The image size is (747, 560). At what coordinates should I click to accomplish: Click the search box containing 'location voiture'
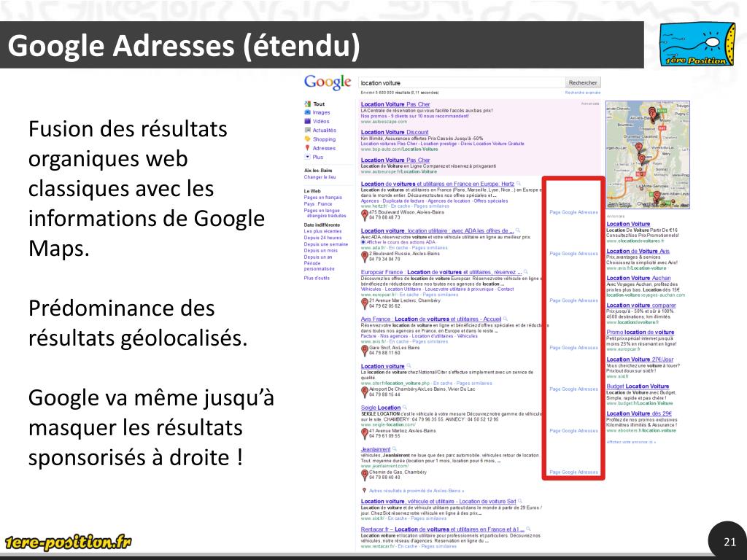point(461,83)
